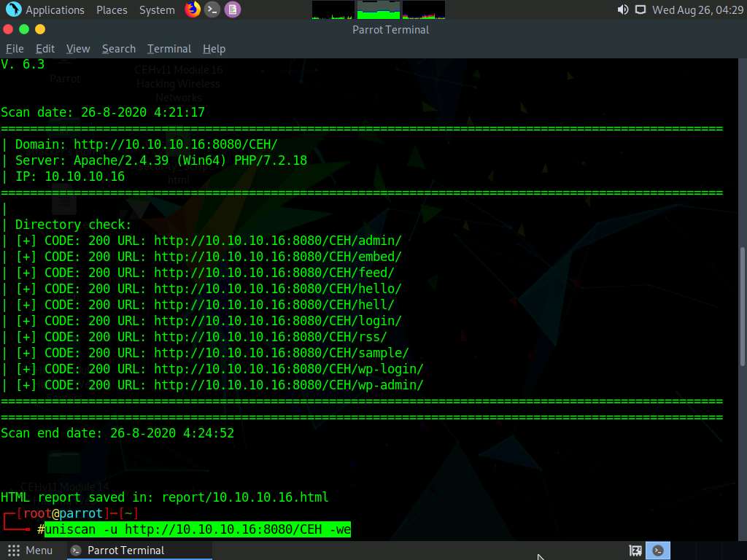Image resolution: width=747 pixels, height=560 pixels.
Task: Click the highlighted uniscan command input
Action: tap(198, 529)
